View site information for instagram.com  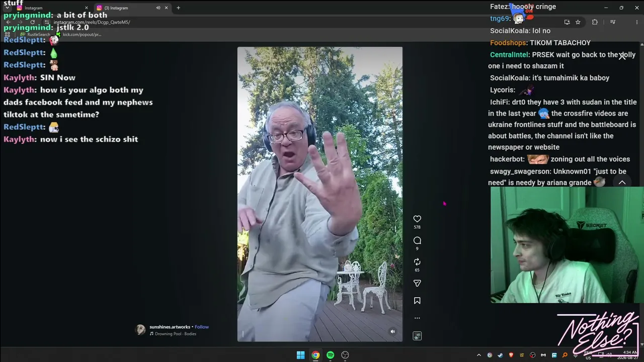47,22
